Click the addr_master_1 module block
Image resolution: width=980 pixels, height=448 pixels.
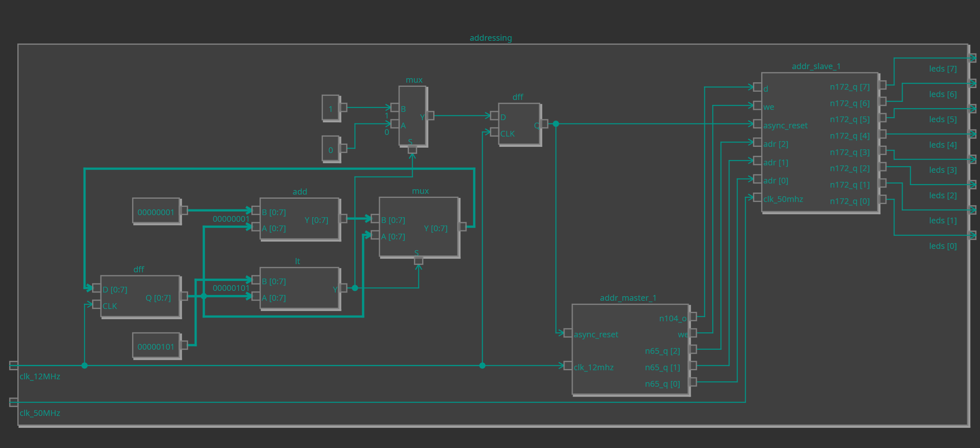(630, 350)
